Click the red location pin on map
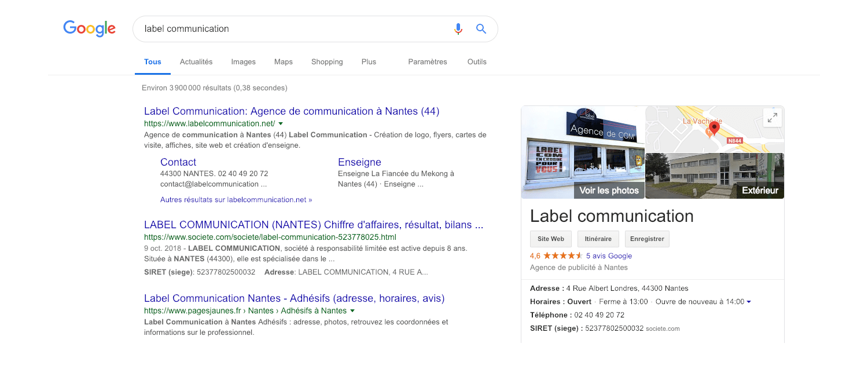868x365 pixels. tap(714, 128)
